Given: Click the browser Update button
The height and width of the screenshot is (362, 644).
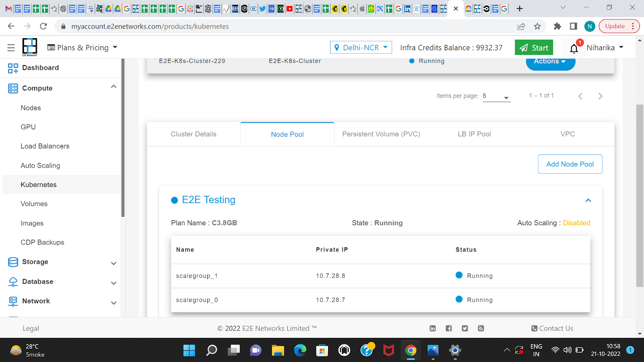Looking at the screenshot, I should coord(619,26).
